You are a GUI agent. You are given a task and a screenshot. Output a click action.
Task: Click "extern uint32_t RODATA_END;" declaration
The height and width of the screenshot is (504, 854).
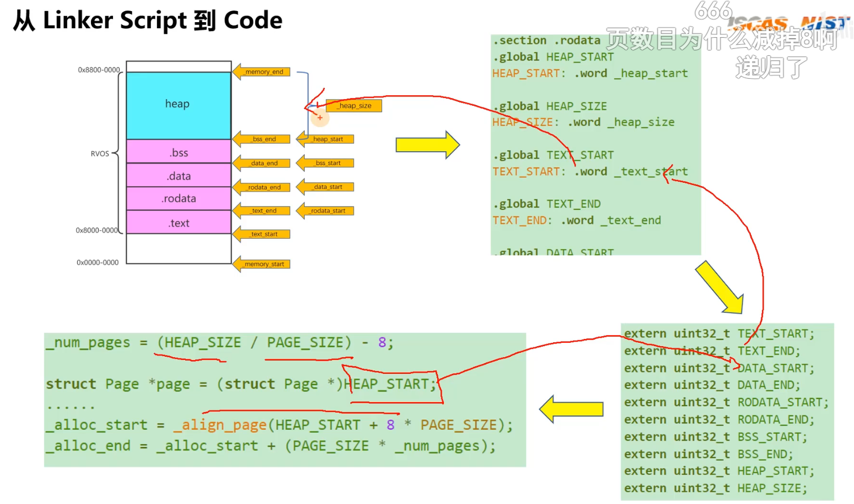tap(719, 419)
